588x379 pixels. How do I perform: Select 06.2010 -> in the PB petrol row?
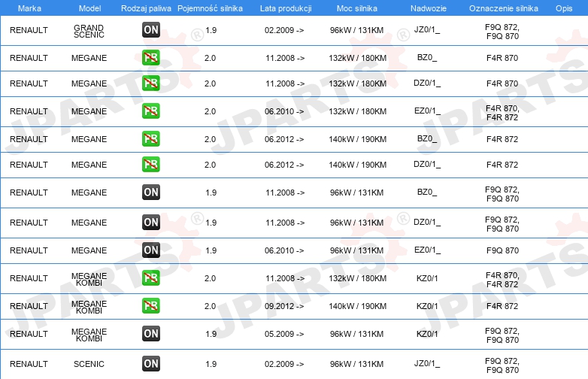pyautogui.click(x=284, y=111)
